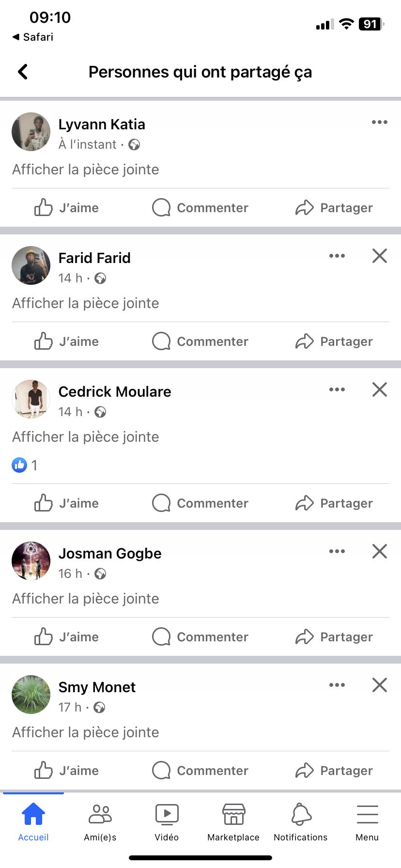This screenshot has height=868, width=401.
Task: Like Lyvann Katia's shared post
Action: click(x=66, y=208)
